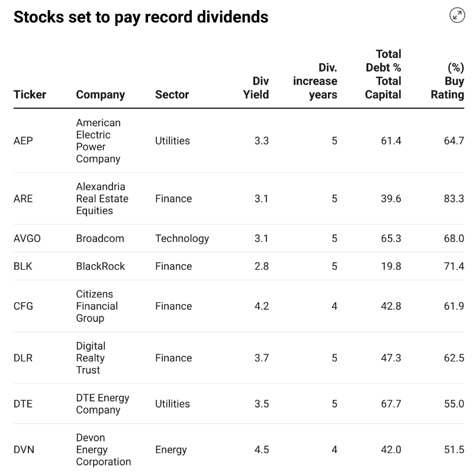
Task: Click the Broadcom company name
Action: (x=100, y=238)
